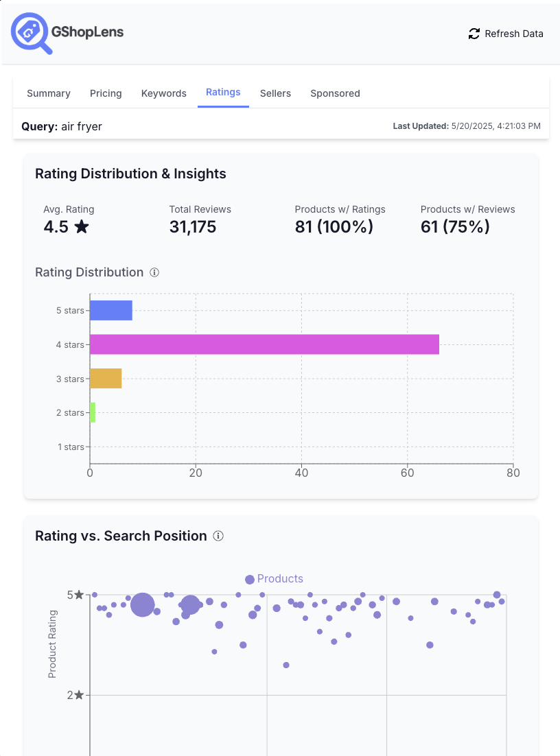
Task: Click the 2-star icon on chart axis
Action: tap(80, 695)
